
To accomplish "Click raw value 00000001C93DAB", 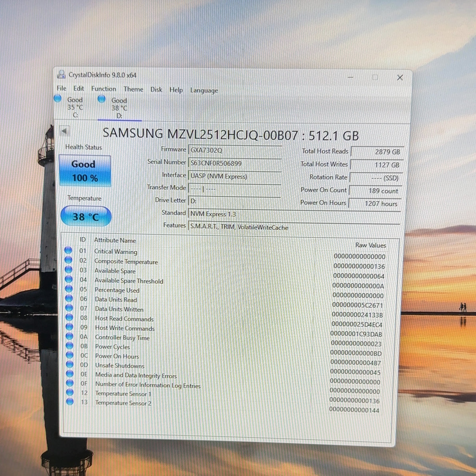I will [356, 334].
